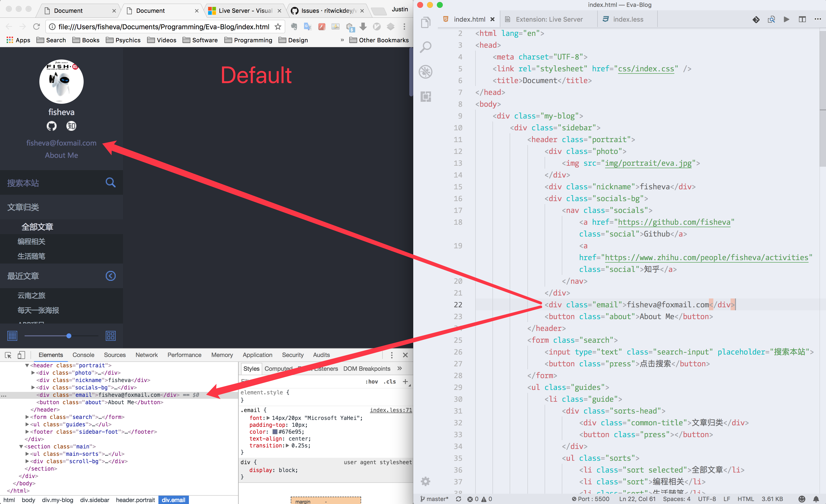Image resolution: width=826 pixels, height=504 pixels.
Task: Open the Network tab in DevTools
Action: point(147,355)
